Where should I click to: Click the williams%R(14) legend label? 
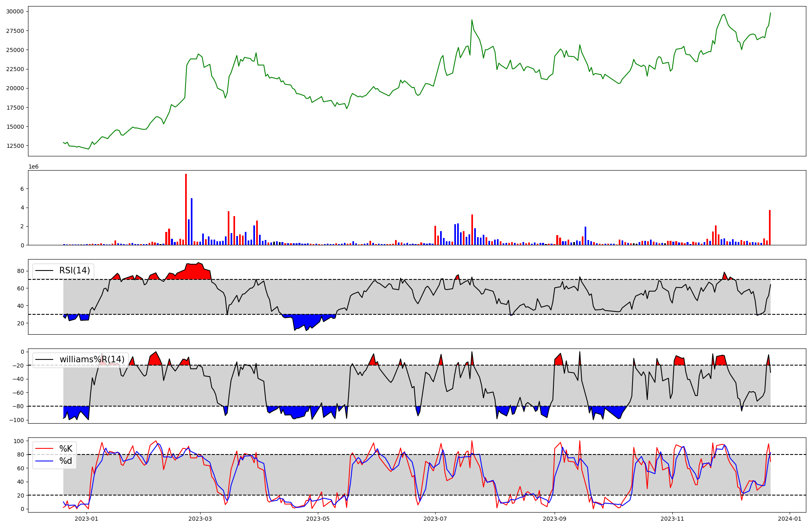click(x=92, y=359)
